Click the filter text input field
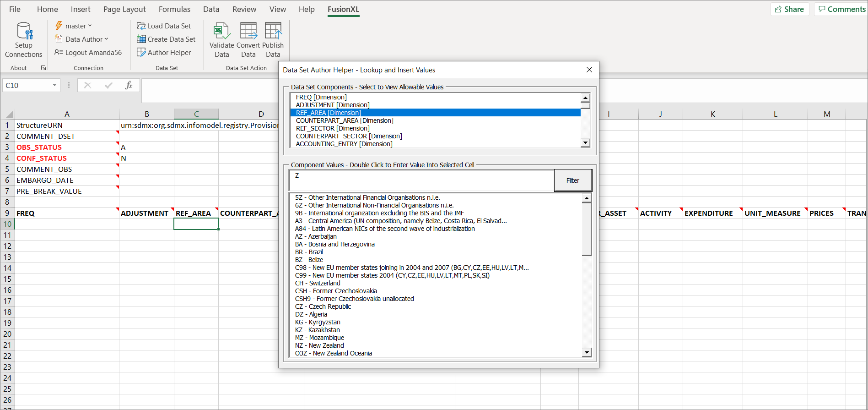 pyautogui.click(x=421, y=180)
